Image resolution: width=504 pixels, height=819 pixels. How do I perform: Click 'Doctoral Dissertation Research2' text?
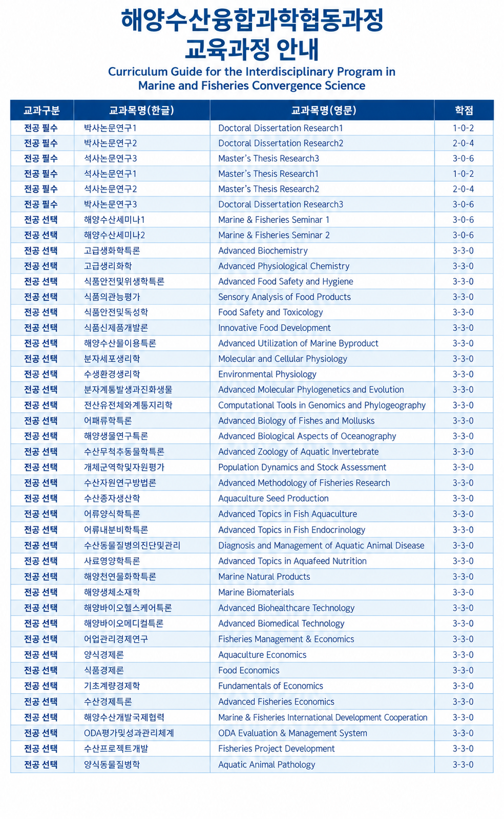tap(281, 143)
